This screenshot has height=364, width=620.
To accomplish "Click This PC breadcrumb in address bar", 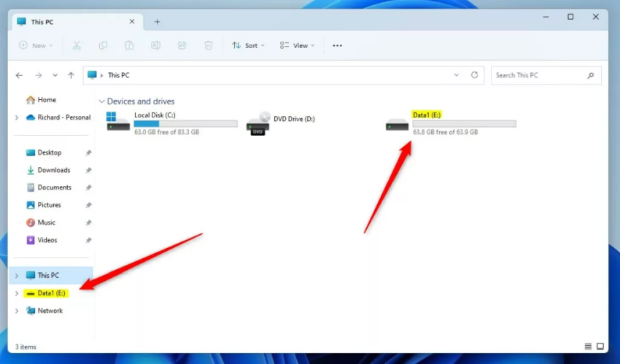I will coord(119,75).
